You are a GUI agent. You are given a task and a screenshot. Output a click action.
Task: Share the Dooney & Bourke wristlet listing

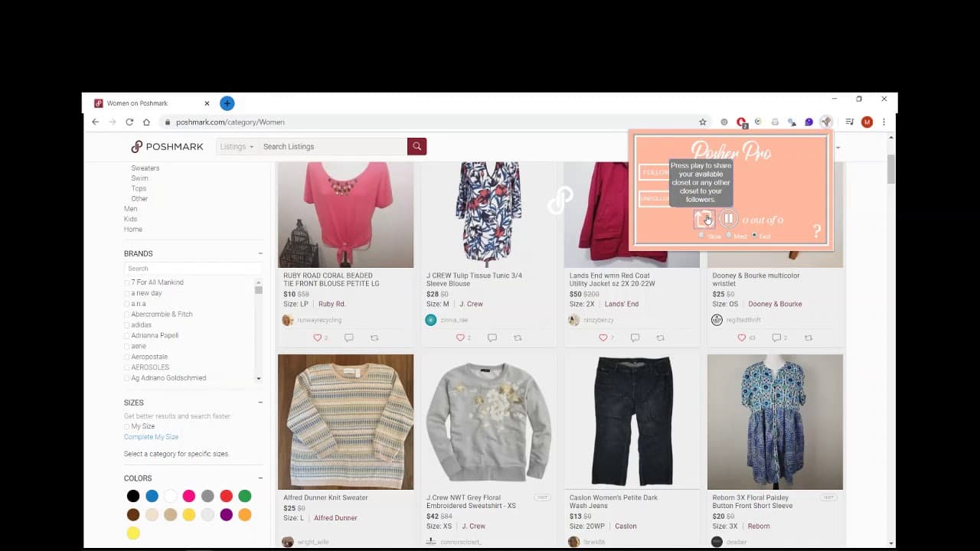tap(808, 337)
